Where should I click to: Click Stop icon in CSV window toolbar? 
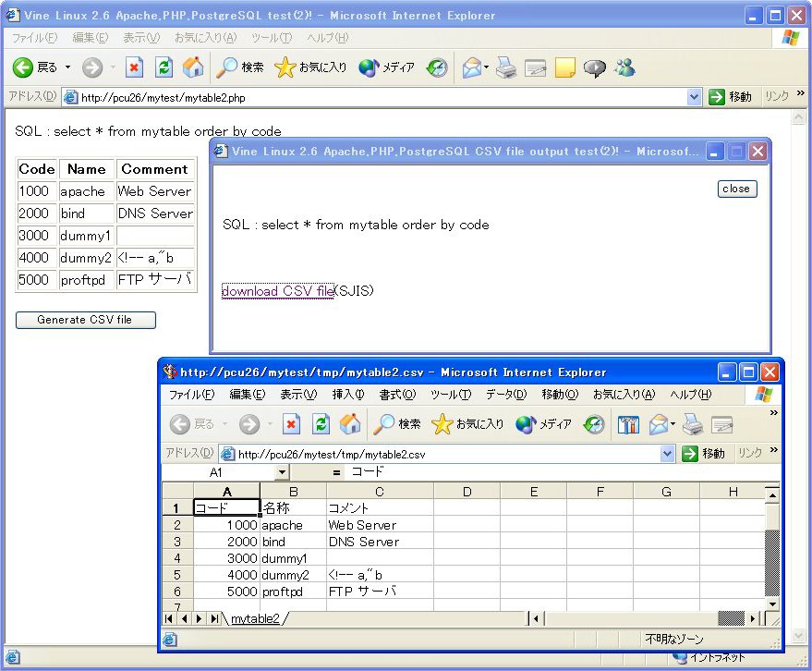291,424
